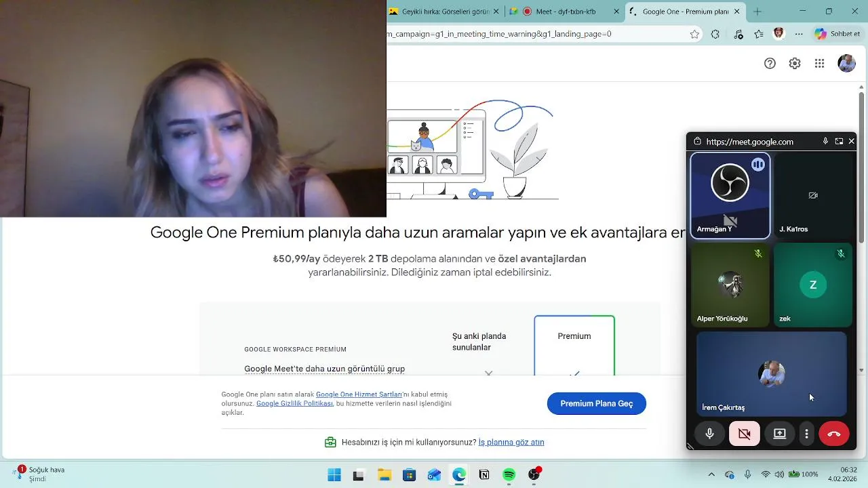This screenshot has width=868, height=488.
Task: Open battery 100% tray indicator
Action: [x=804, y=474]
